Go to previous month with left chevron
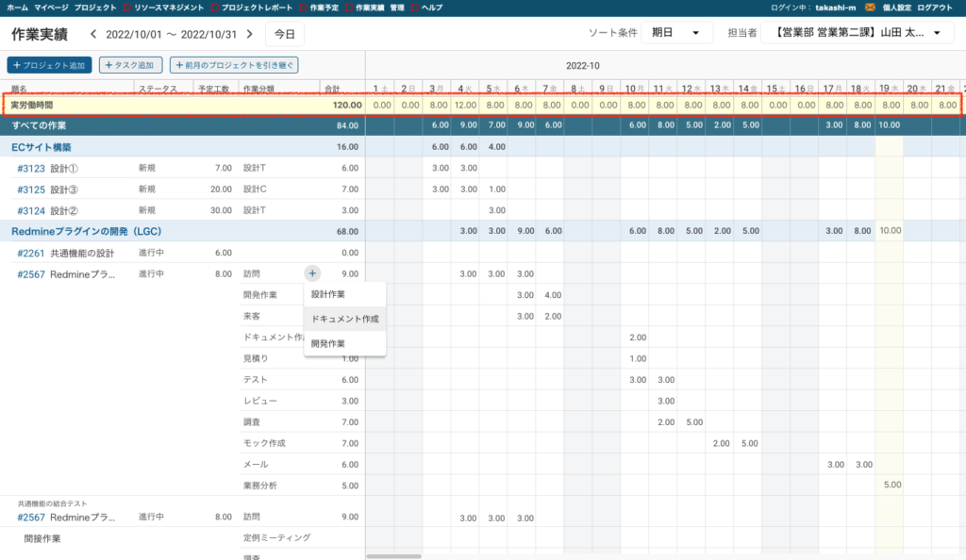Screen dimensions: 966x560 [93, 35]
